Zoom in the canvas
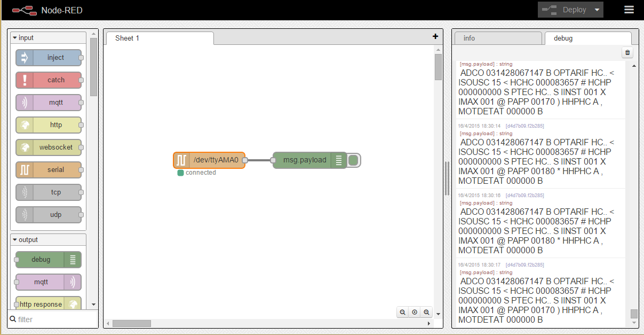 426,312
